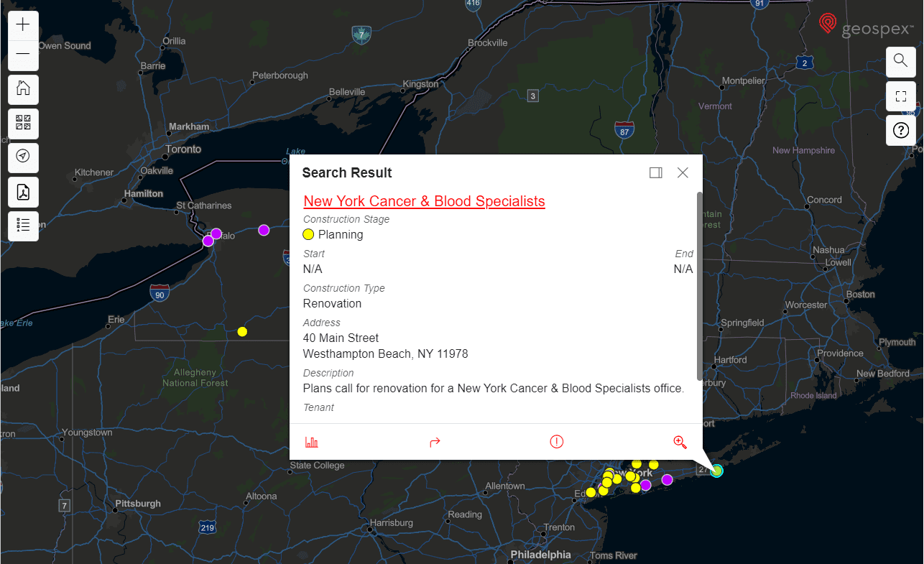Open New York Cancer & Blood Specialists link
924x564 pixels.
[424, 201]
